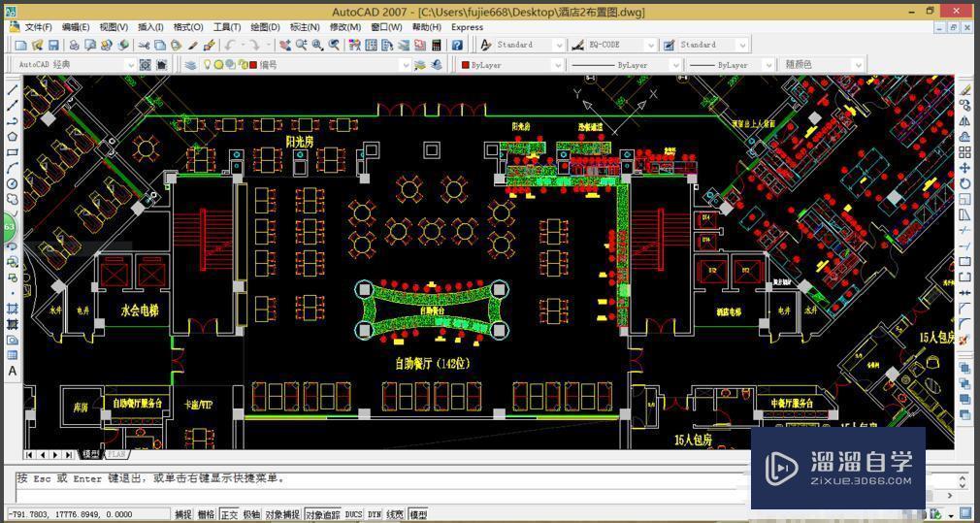
Task: Expand the text style Standard dropdown
Action: pyautogui.click(x=559, y=45)
